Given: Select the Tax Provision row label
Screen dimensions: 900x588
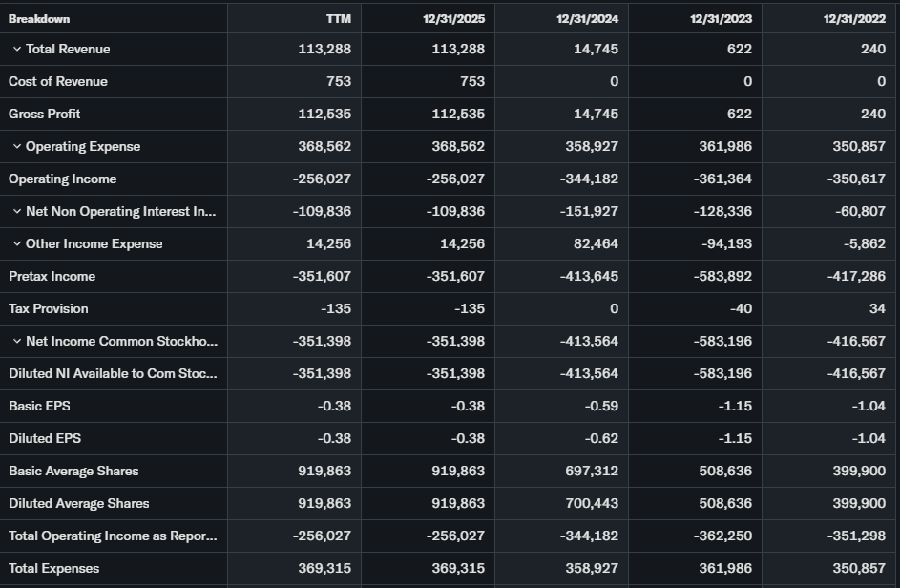Looking at the screenshot, I should click(x=49, y=308).
